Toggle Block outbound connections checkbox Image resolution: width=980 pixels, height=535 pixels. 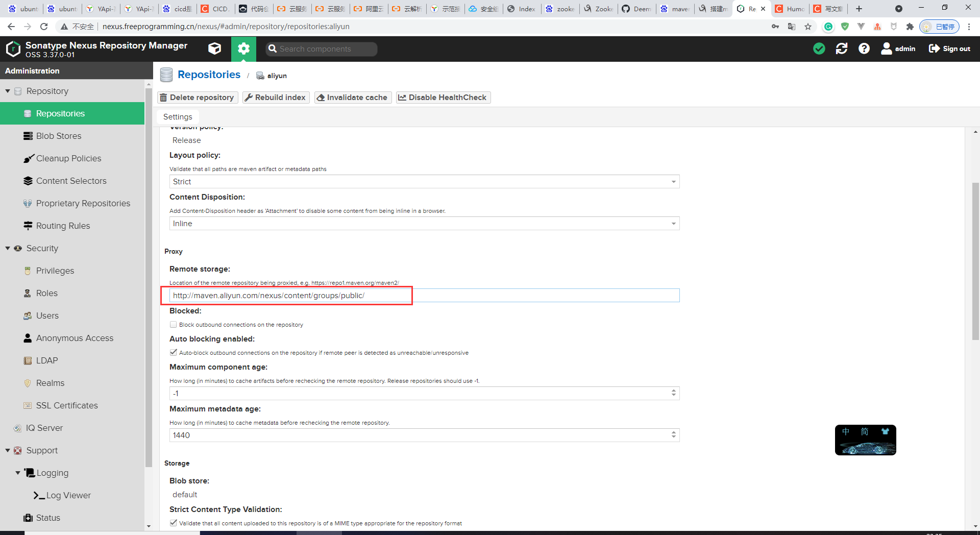coord(174,325)
